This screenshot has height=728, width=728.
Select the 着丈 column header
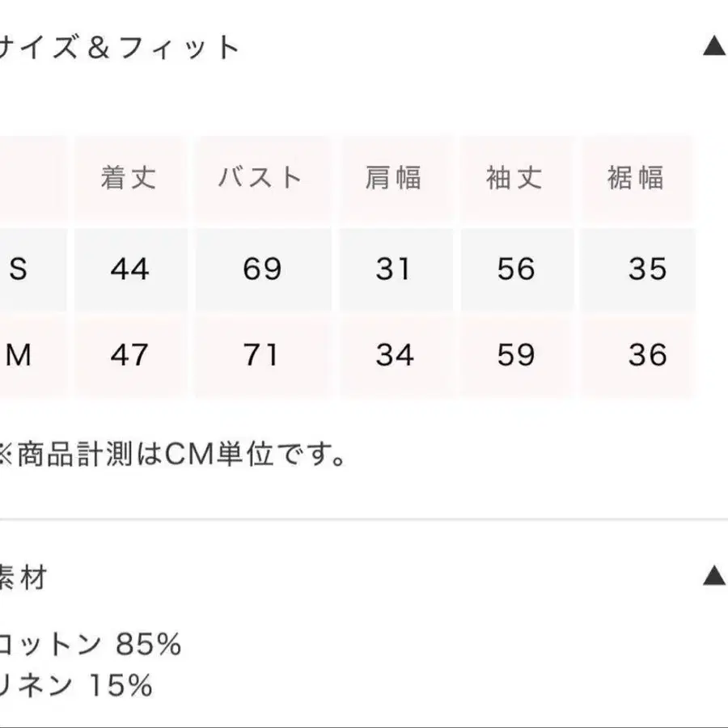click(129, 178)
